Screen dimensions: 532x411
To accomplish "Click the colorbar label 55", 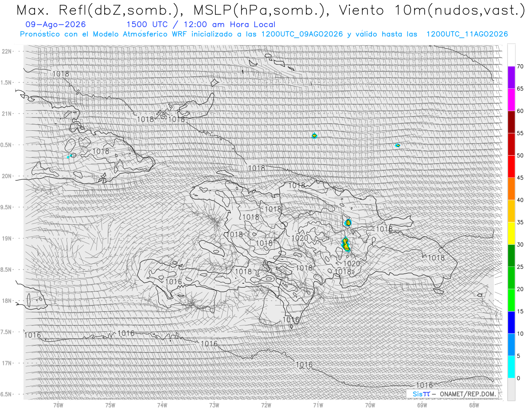I will tap(520, 133).
